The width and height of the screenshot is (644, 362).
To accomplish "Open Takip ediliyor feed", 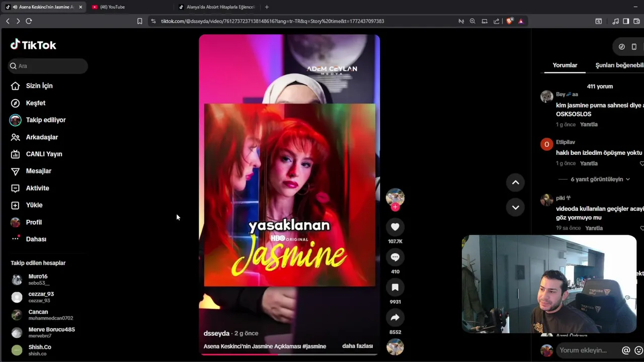I will (38, 120).
